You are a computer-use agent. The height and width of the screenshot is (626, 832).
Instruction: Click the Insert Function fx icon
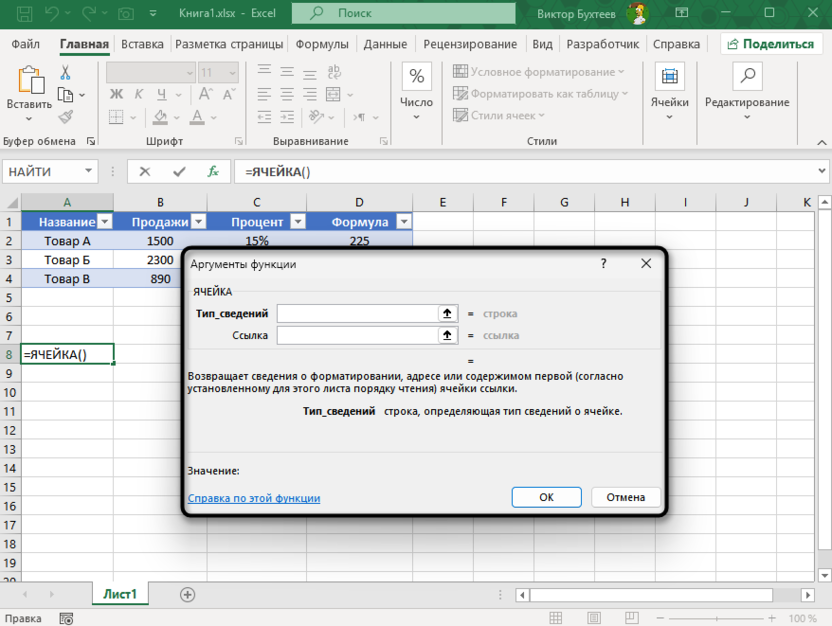[212, 171]
